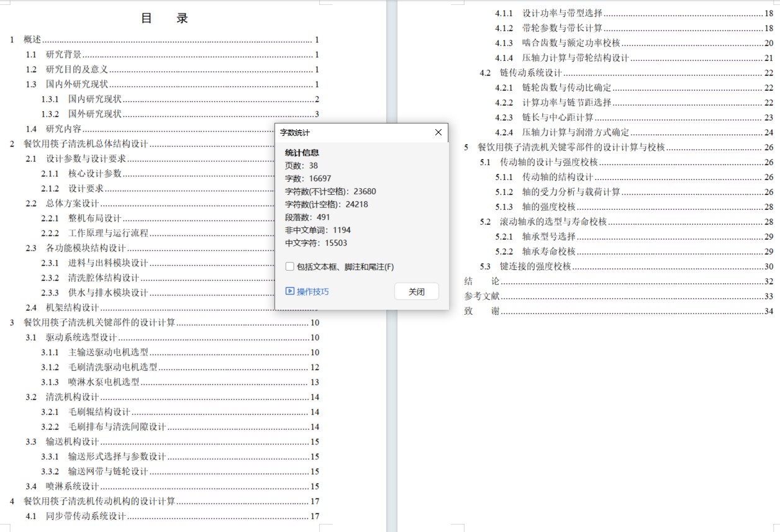The width and height of the screenshot is (780, 532).
Task: Jump to the 3.2.1 毛刷辊结构设计 entry
Action: 180,412
